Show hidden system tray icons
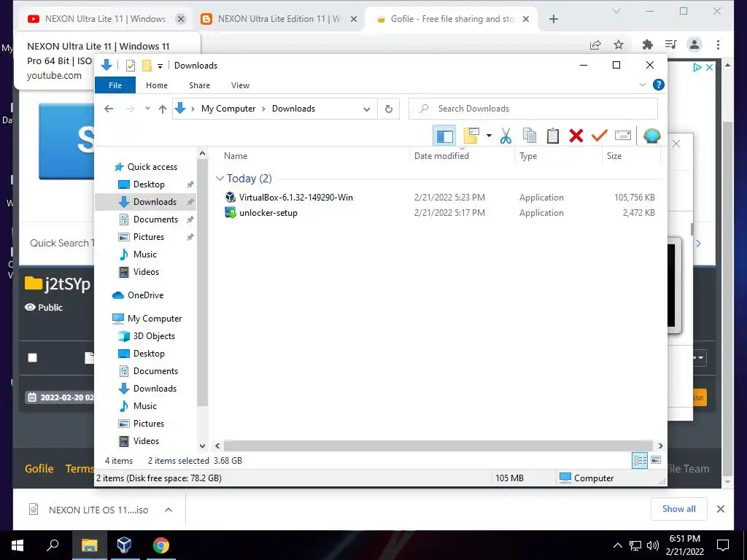The width and height of the screenshot is (747, 560). (617, 545)
